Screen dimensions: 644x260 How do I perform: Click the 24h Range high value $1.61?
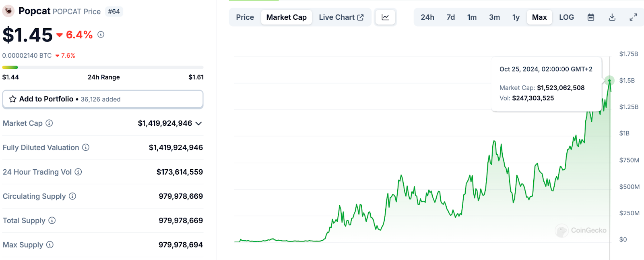click(x=196, y=77)
